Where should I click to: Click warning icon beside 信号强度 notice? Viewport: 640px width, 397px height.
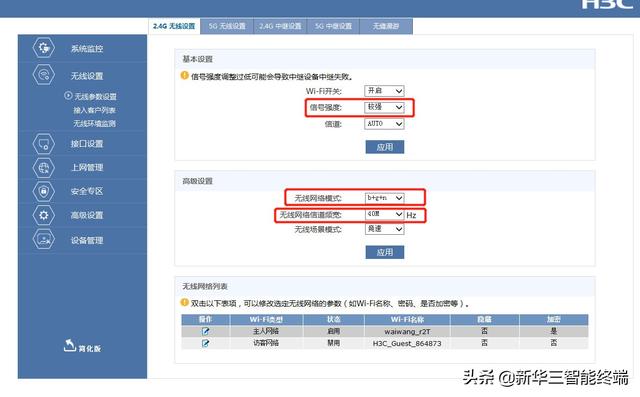point(184,75)
